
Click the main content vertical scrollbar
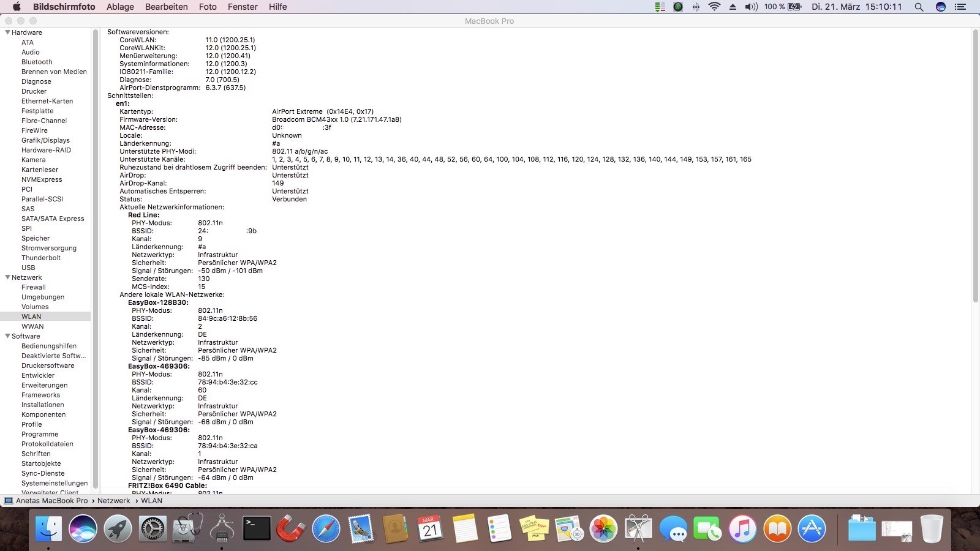click(x=975, y=165)
